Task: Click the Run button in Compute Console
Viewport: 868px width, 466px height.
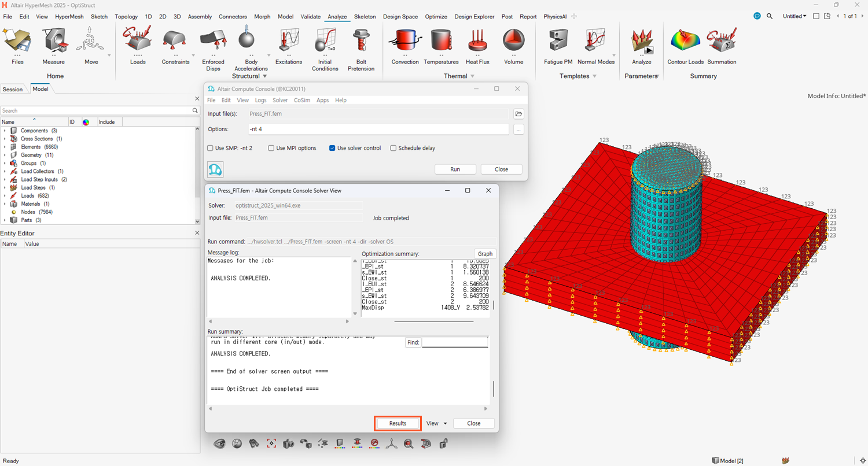Action: (x=455, y=169)
